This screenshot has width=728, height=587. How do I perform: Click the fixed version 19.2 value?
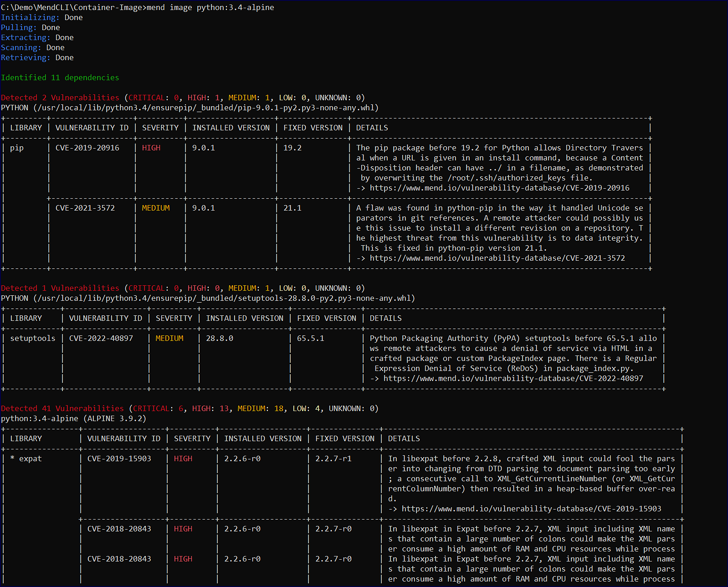(x=292, y=148)
